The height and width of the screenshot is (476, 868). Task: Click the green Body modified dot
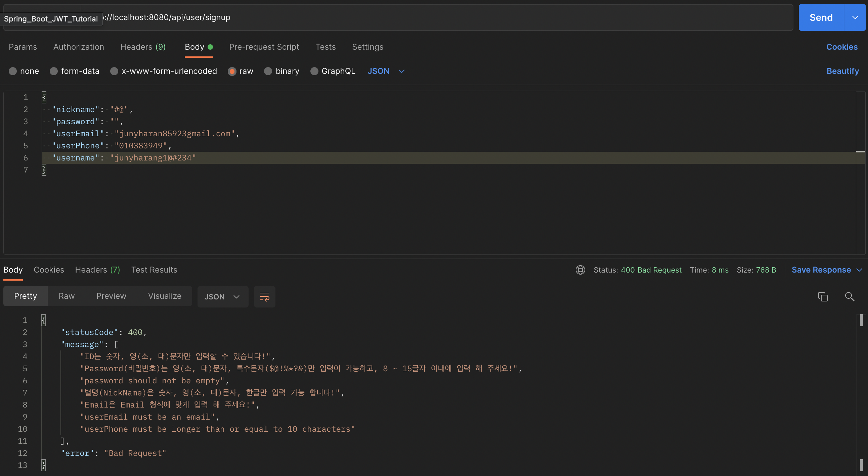coord(210,47)
